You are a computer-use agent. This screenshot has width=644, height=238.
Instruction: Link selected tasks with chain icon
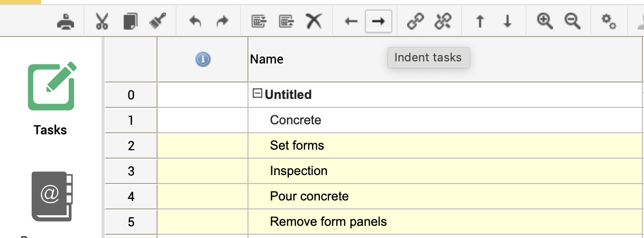415,21
